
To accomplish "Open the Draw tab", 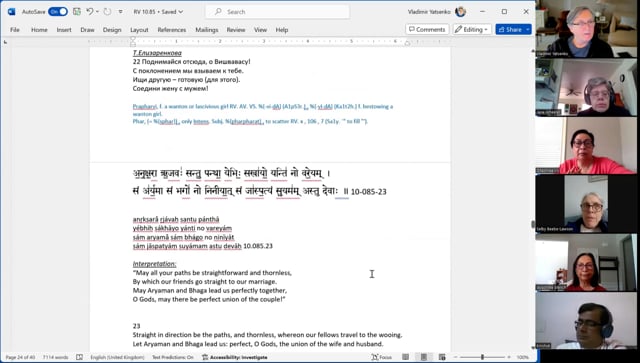I will (87, 30).
